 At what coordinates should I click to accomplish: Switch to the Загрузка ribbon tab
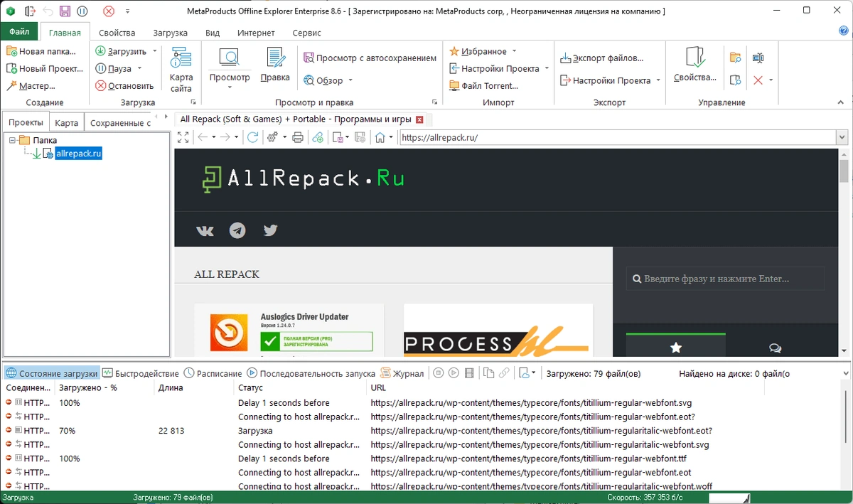[170, 33]
